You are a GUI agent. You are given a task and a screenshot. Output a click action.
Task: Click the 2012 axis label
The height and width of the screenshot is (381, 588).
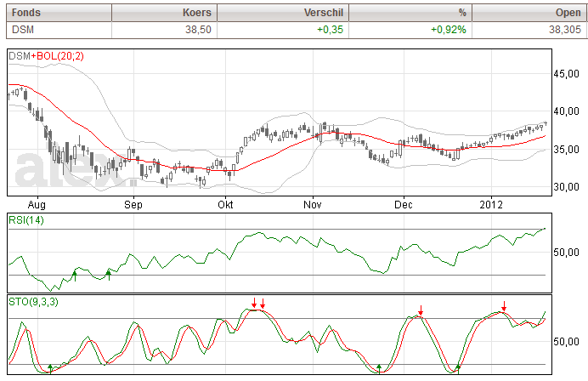[x=491, y=205]
